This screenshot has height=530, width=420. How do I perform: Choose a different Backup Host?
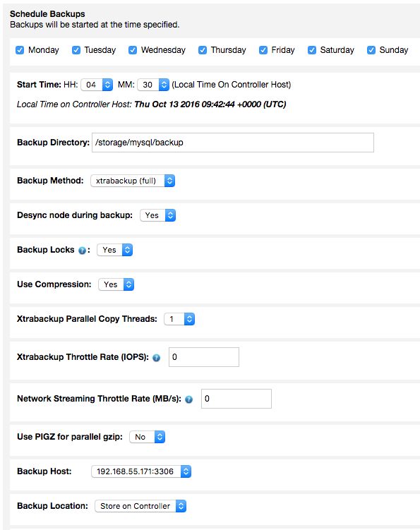click(141, 471)
